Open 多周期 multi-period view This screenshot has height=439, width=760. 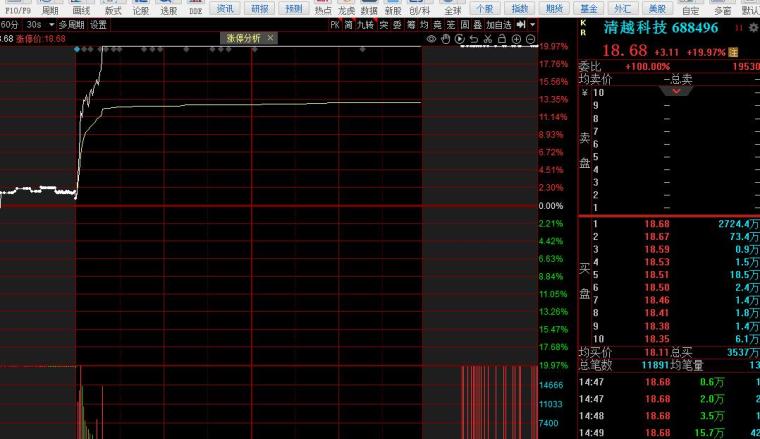click(x=71, y=25)
